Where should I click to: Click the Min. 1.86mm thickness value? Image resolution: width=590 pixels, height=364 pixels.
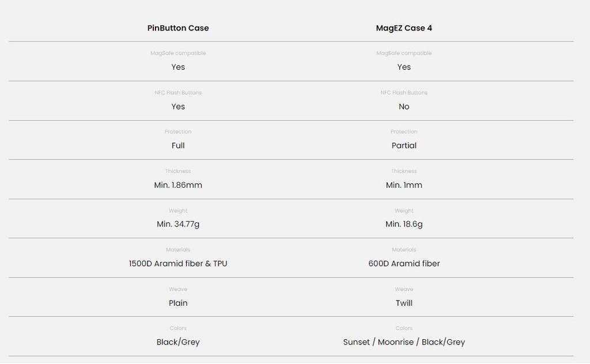coord(178,185)
